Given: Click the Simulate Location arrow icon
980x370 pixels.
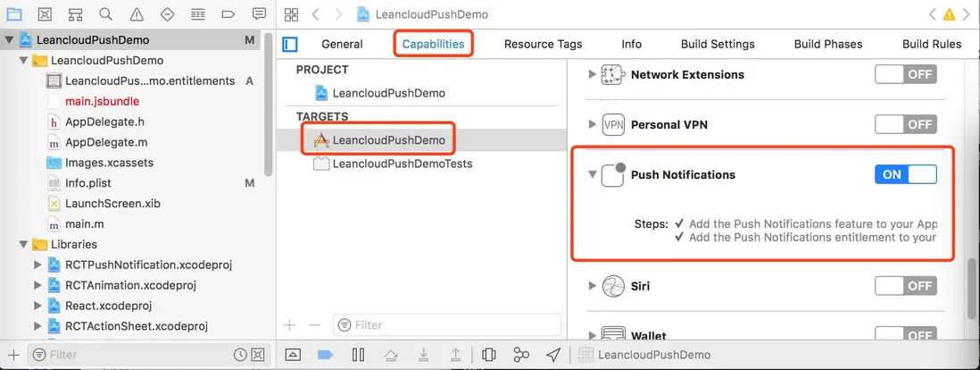Looking at the screenshot, I should click(553, 355).
